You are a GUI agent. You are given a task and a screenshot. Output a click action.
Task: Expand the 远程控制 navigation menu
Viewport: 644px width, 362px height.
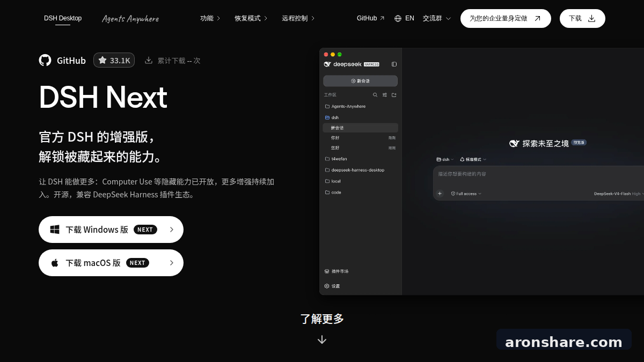point(298,18)
